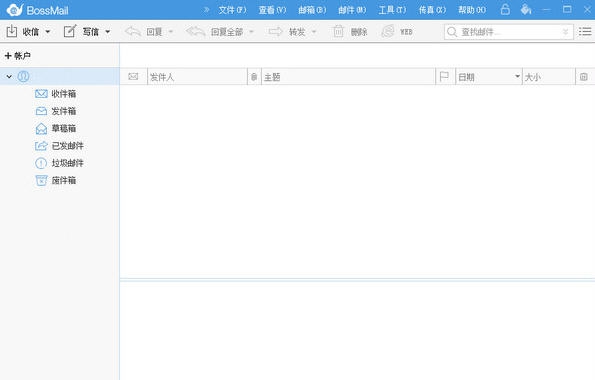This screenshot has height=380, width=595.
Task: Expand the search options chevron
Action: tap(565, 32)
